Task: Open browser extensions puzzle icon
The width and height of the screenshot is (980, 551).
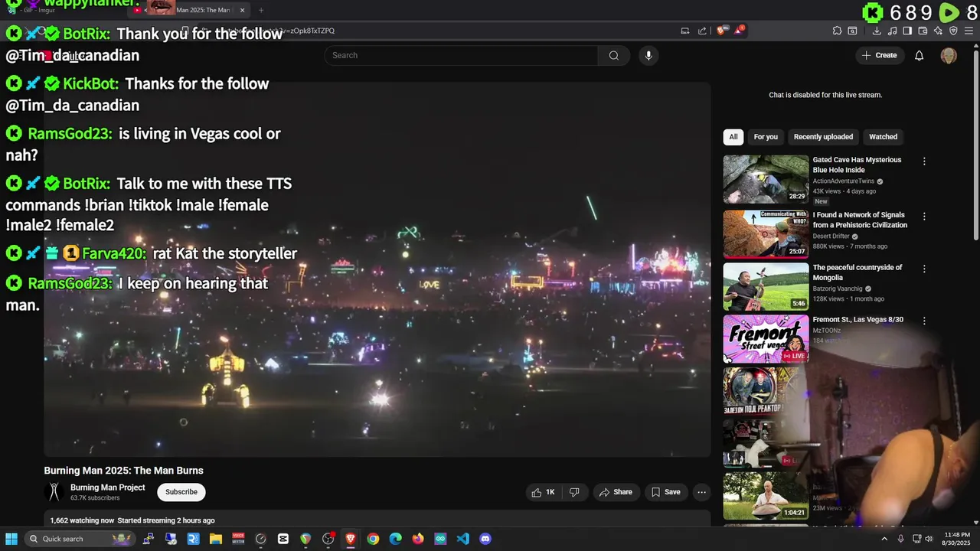Action: (837, 31)
